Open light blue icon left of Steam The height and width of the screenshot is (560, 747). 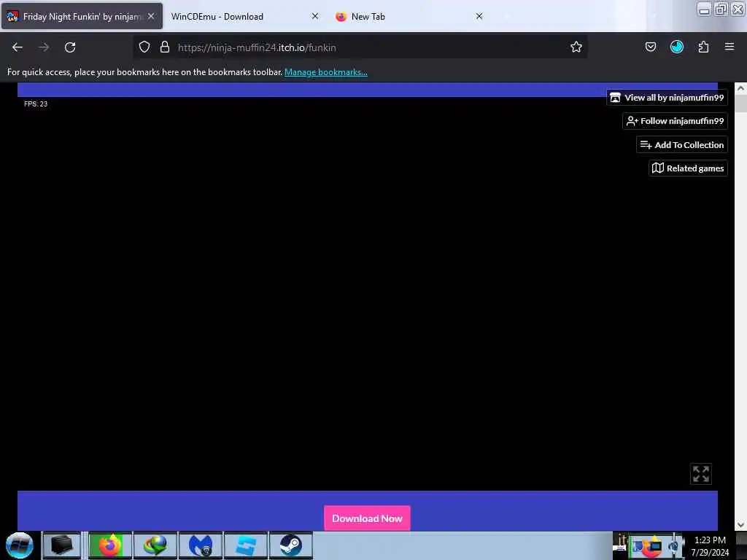pos(246,545)
